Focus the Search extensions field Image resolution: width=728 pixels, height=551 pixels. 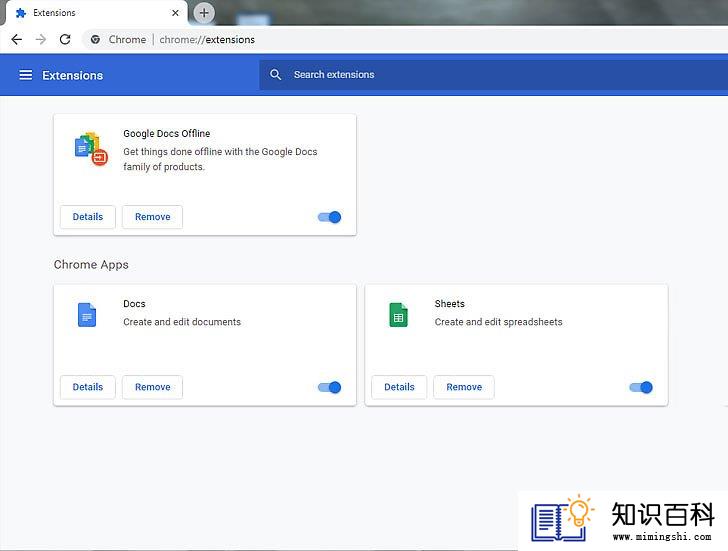(494, 75)
